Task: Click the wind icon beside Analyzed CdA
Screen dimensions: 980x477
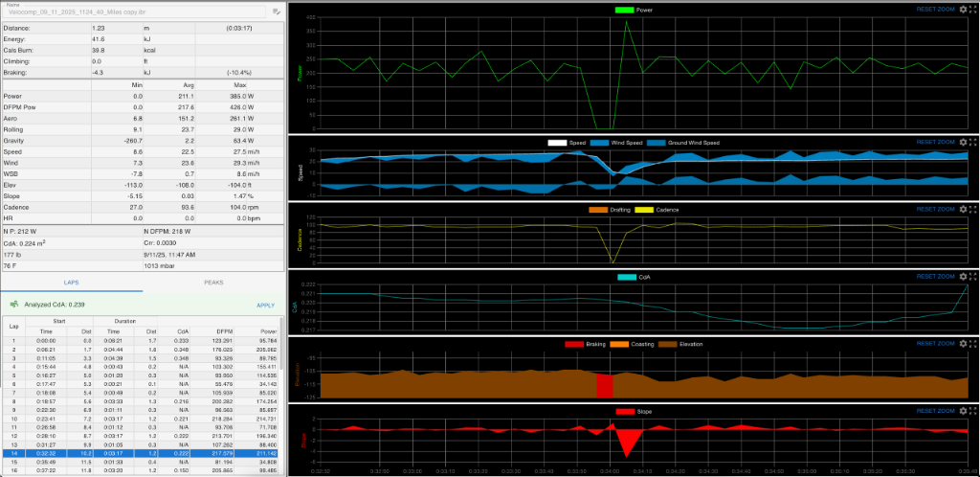Action: point(13,305)
